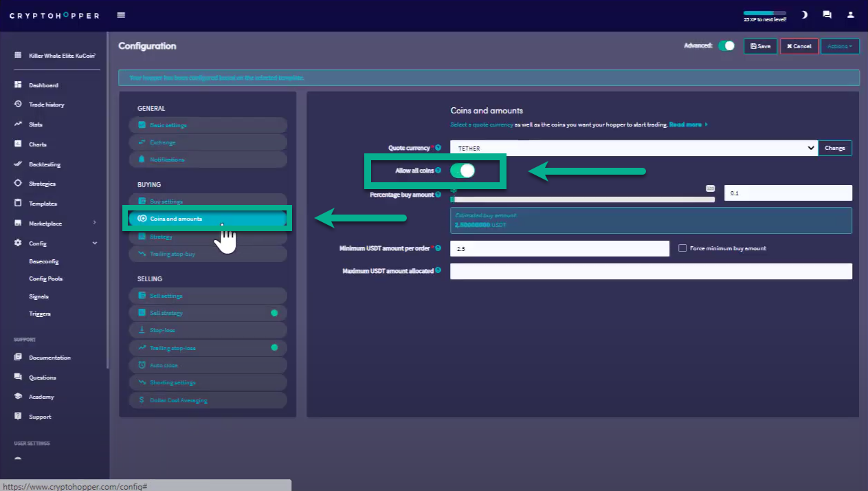Click the Maximum USDT amount allocated field
868x491 pixels.
click(650, 271)
